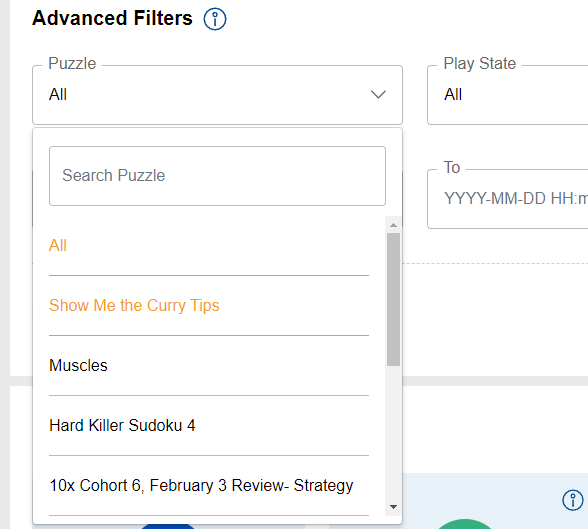
Task: Focus the Search Puzzle input field
Action: 218,176
